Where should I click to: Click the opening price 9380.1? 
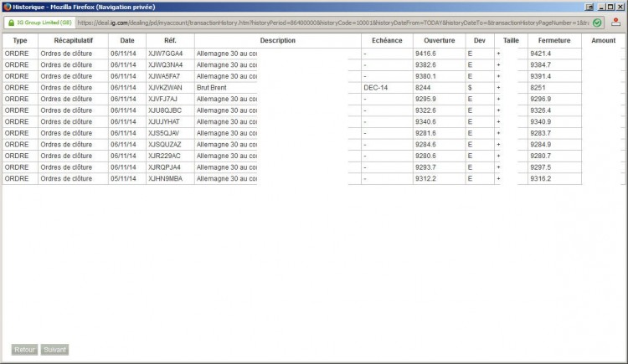(x=425, y=76)
